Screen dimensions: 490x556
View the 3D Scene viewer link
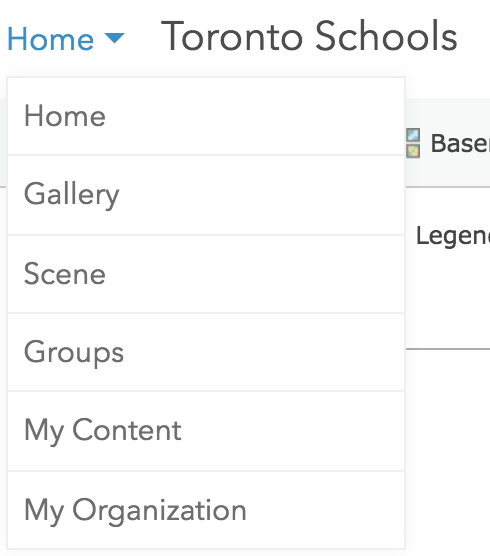[x=206, y=274]
